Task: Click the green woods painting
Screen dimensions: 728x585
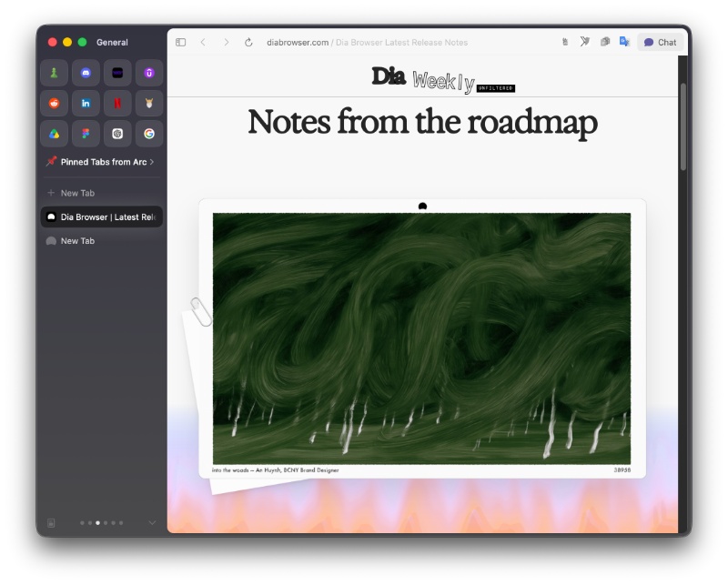Action: coord(421,338)
